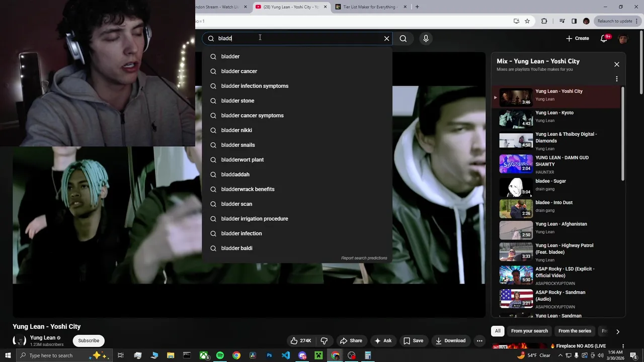
Task: Save the video with the Save button
Action: pyautogui.click(x=413, y=340)
